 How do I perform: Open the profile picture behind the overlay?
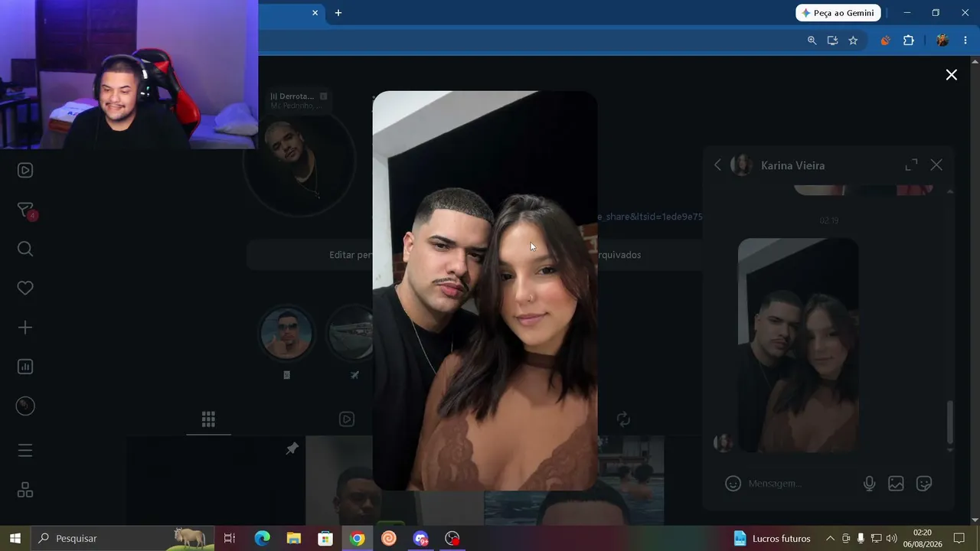[x=299, y=161]
